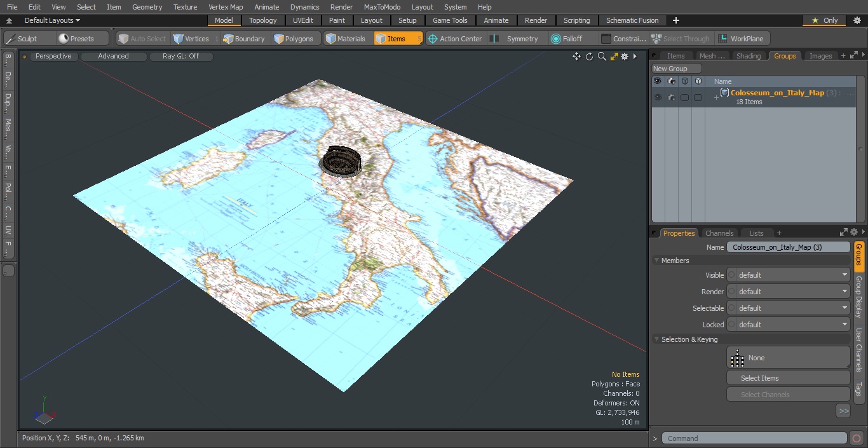Toggle render camera for Colosseum_on_Italy_Map group
The image size is (868, 448).
click(x=671, y=97)
